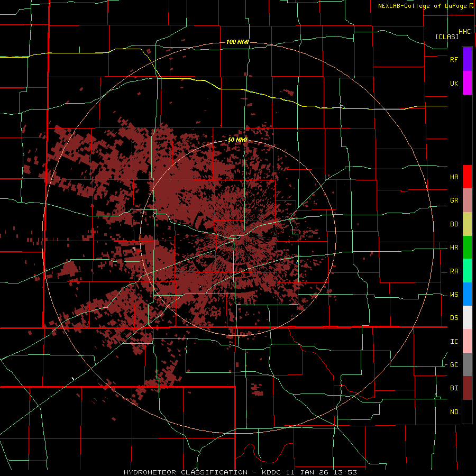Click the RF legend label
This screenshot has width=476, height=476.
point(454,59)
